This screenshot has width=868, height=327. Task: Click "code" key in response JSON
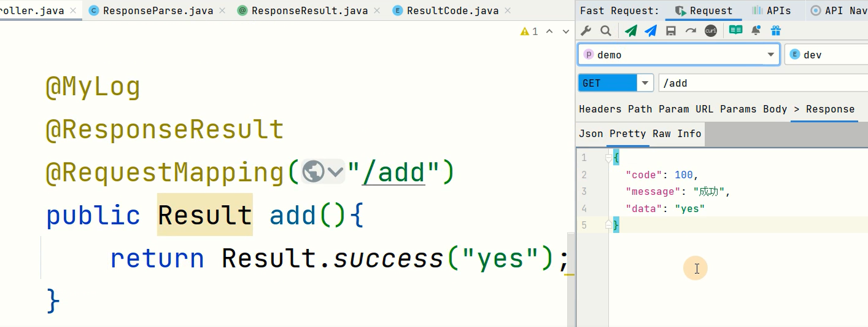(x=644, y=175)
